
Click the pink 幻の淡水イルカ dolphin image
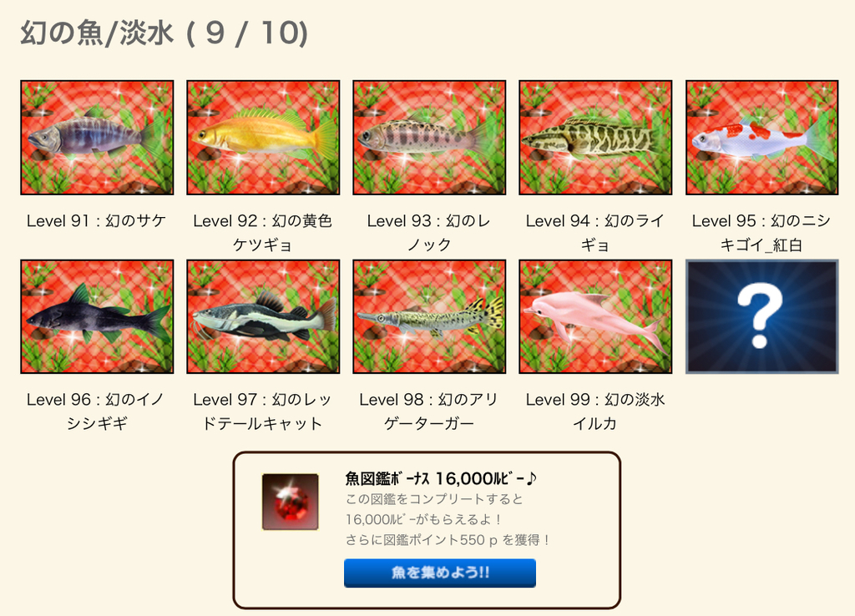tap(595, 316)
